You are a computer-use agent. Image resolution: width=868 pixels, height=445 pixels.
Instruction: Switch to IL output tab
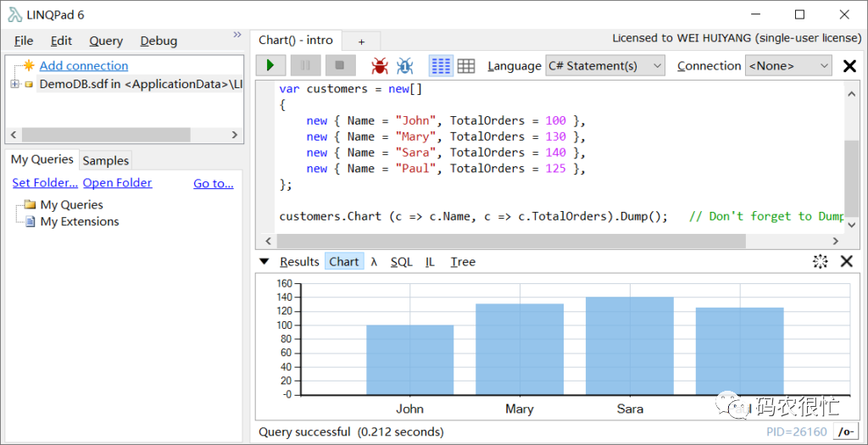coord(430,262)
